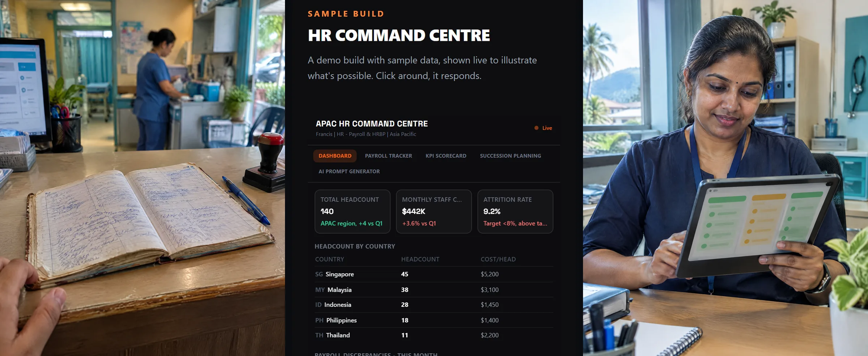
Task: Select the Attrition Rate card
Action: click(515, 211)
